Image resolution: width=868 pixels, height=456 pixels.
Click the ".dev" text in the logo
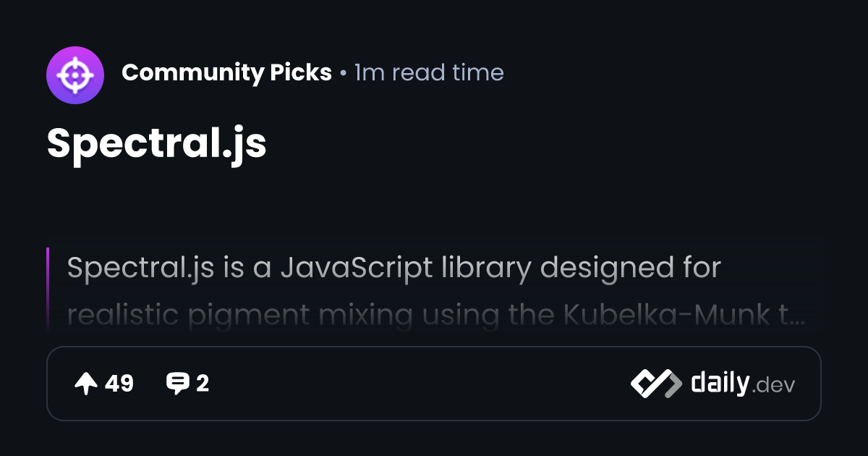pyautogui.click(x=774, y=386)
